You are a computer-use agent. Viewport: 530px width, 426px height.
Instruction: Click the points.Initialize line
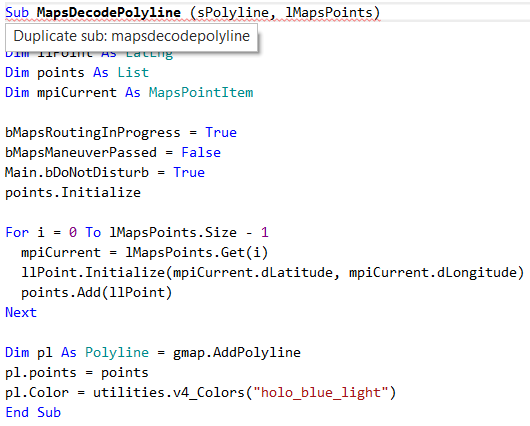[73, 193]
